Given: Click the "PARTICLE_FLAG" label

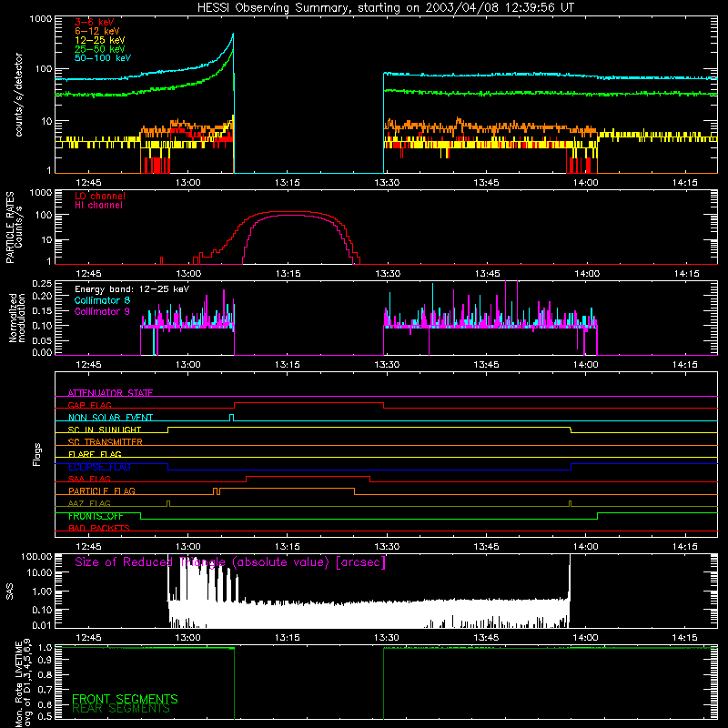Looking at the screenshot, I should click(x=102, y=490).
